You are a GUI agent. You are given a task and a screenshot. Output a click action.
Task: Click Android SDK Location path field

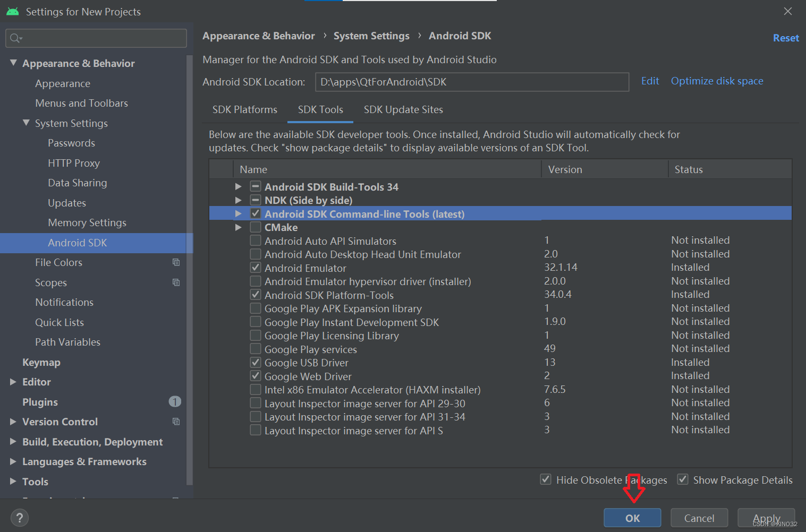pyautogui.click(x=472, y=82)
